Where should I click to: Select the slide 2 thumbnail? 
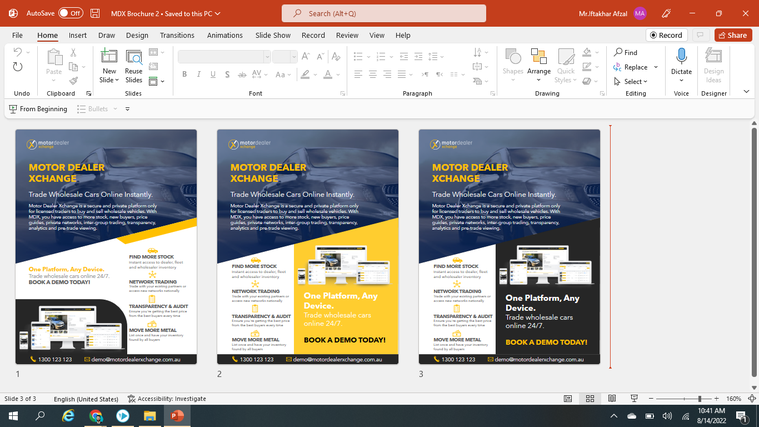(307, 247)
